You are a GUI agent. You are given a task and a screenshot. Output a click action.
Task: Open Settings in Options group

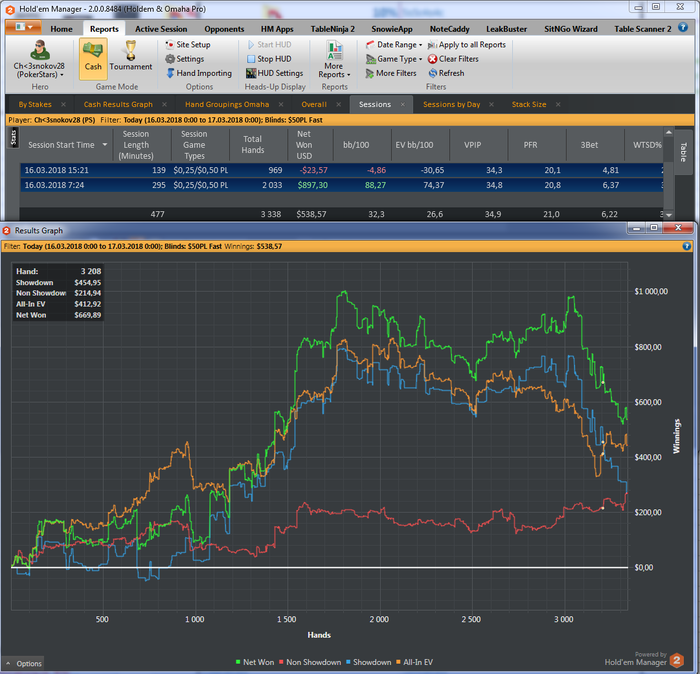(x=185, y=59)
